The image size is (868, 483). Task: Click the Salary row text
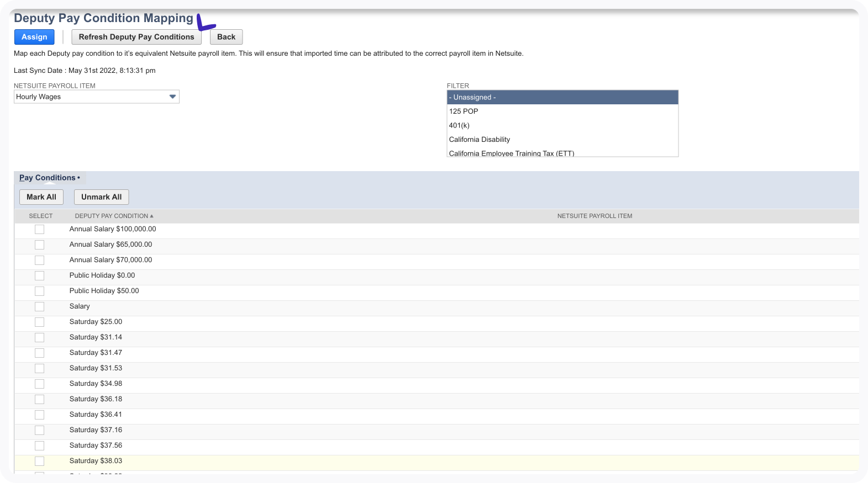(80, 306)
